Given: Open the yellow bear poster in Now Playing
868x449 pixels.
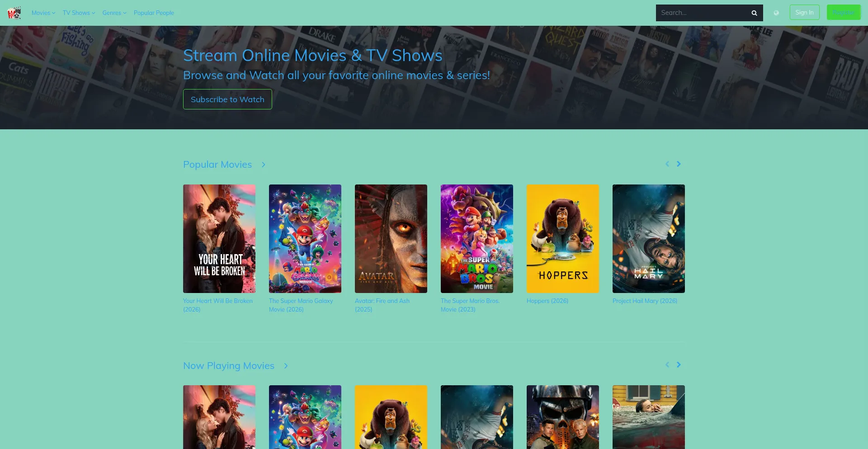Looking at the screenshot, I should click(x=391, y=417).
